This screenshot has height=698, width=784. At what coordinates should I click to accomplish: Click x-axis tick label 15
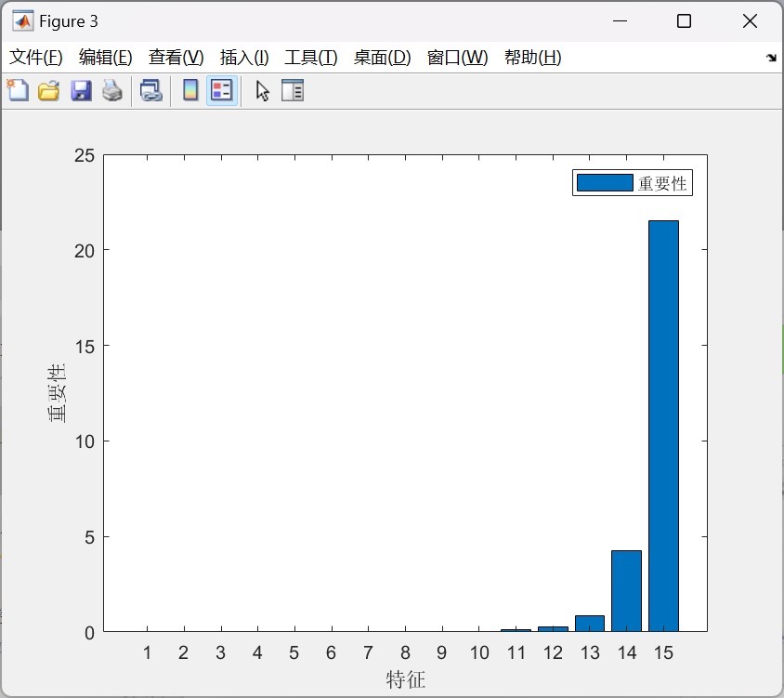(x=663, y=652)
